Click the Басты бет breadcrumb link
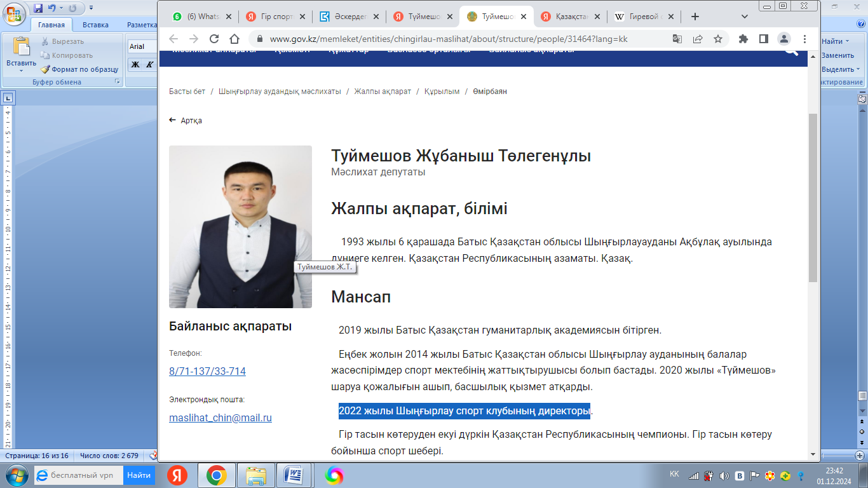868x488 pixels. [187, 91]
